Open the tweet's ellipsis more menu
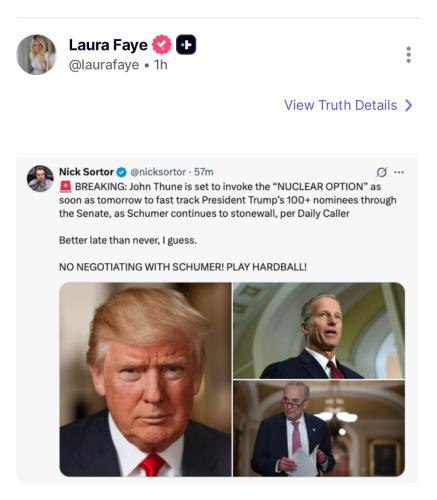Screen dimensions: 437x500 coord(399,172)
